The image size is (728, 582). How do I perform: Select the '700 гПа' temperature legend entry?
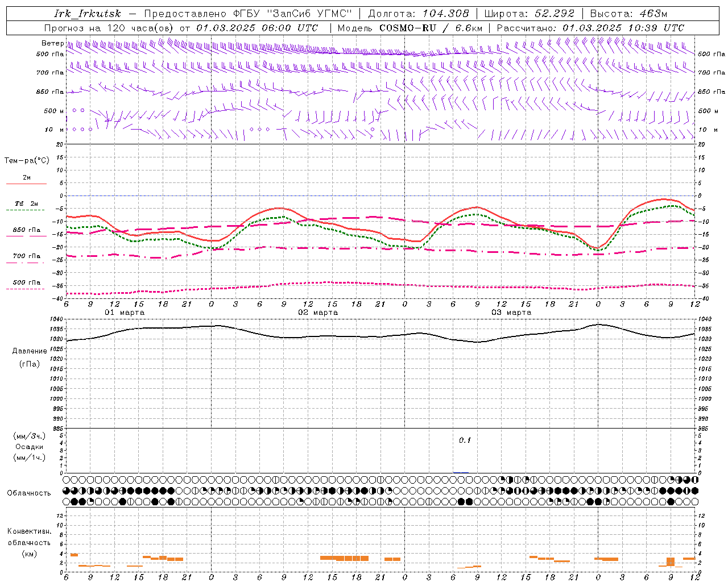[x=27, y=256]
